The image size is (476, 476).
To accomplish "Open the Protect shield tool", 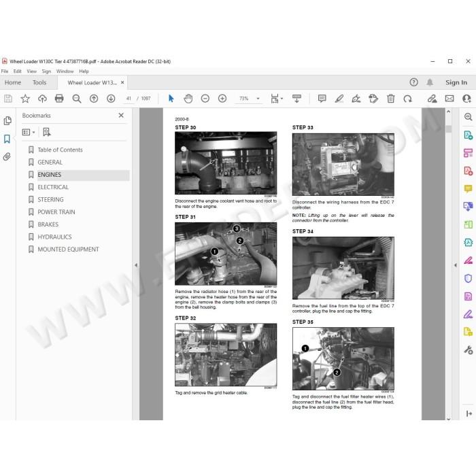I will (468, 278).
